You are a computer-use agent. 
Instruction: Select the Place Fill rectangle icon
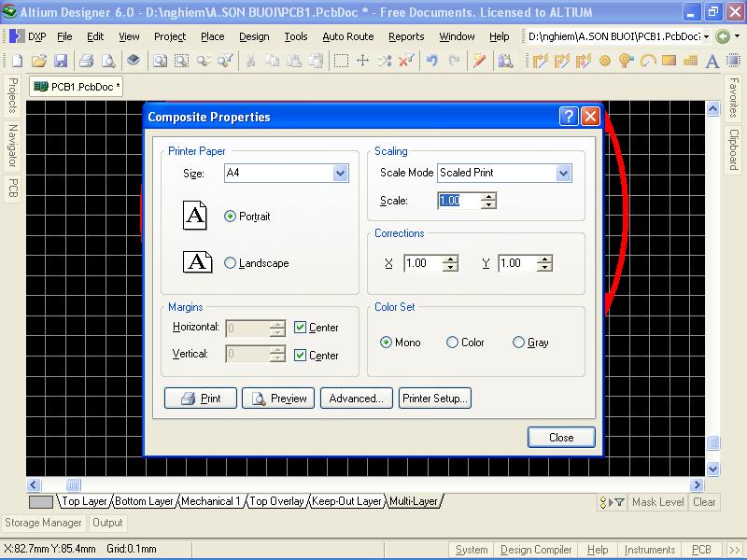[x=669, y=60]
